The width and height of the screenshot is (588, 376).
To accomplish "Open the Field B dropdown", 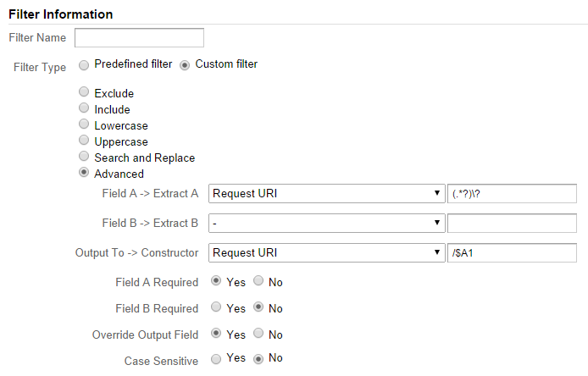I will click(x=326, y=223).
